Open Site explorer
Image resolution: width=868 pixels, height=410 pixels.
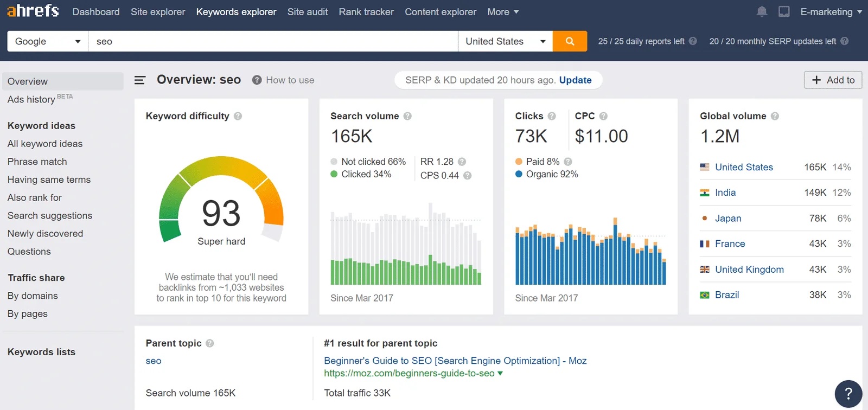tap(158, 11)
